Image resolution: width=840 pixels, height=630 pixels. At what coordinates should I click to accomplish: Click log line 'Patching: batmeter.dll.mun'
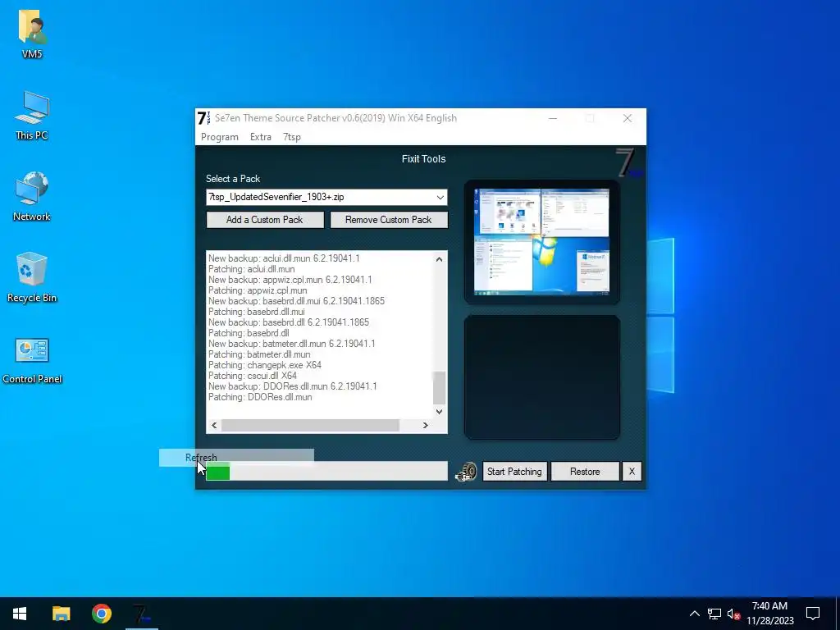(x=259, y=354)
